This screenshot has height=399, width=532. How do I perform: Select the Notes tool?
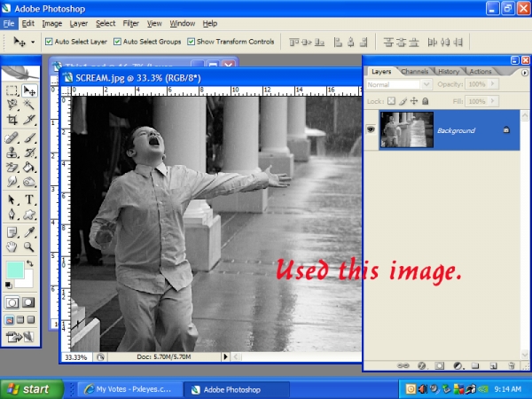click(x=12, y=232)
